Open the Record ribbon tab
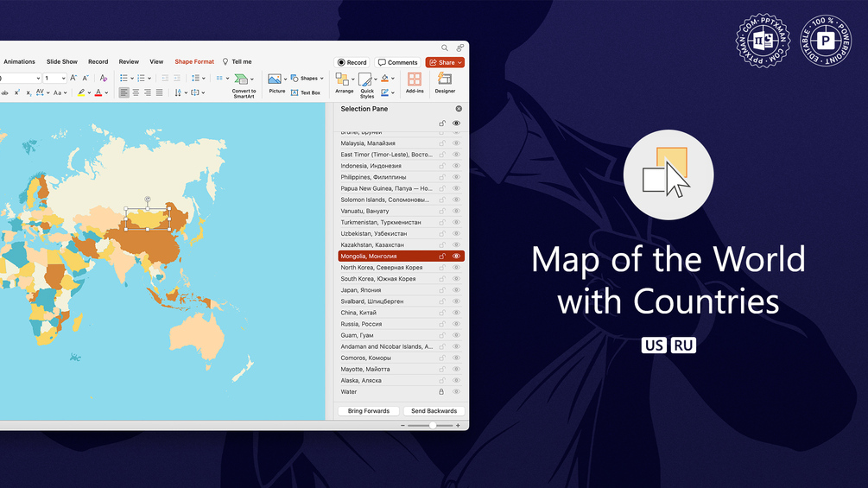 click(x=98, y=62)
